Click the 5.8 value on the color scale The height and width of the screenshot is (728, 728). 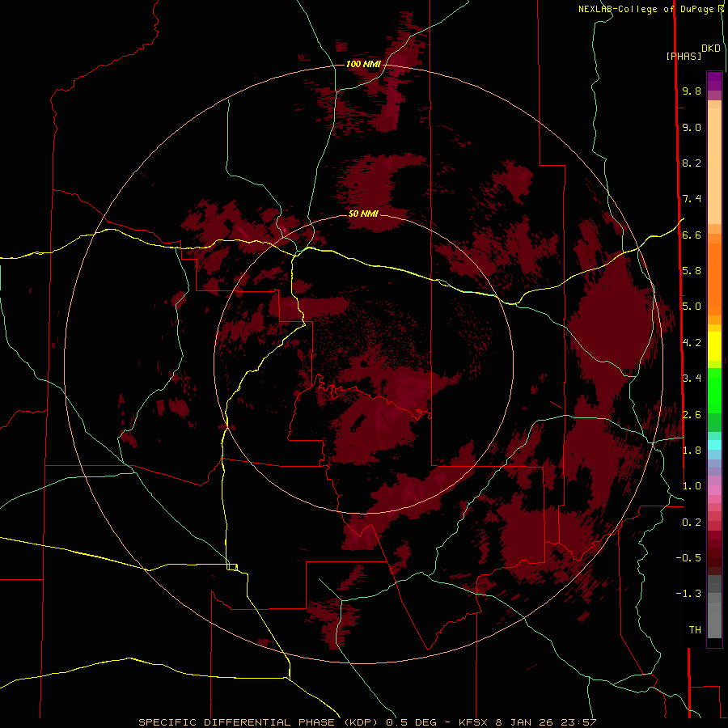692,271
